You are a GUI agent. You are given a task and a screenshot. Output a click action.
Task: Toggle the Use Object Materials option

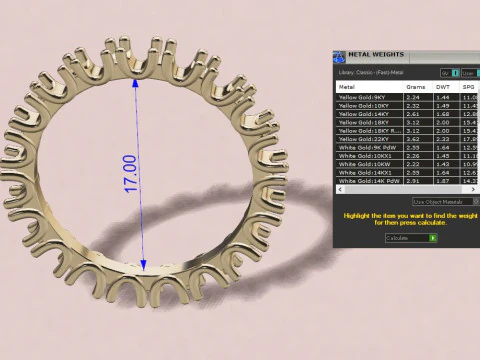(x=446, y=202)
